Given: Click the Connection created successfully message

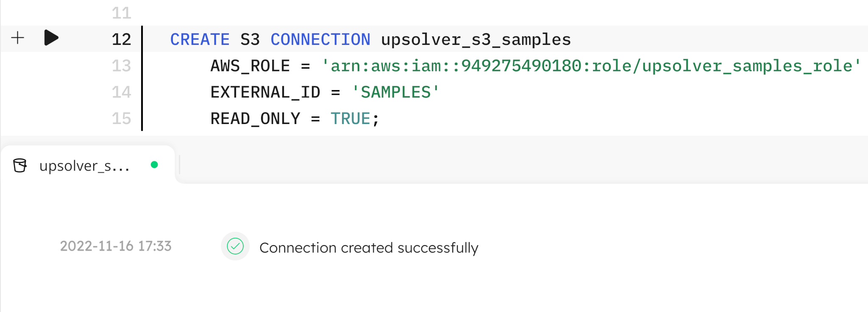Looking at the screenshot, I should 369,248.
